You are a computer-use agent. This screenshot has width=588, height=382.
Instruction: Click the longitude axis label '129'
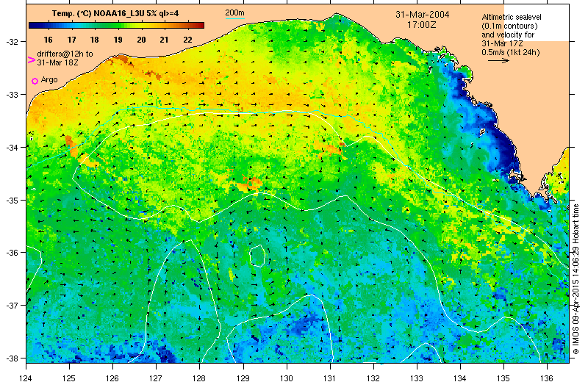click(243, 378)
